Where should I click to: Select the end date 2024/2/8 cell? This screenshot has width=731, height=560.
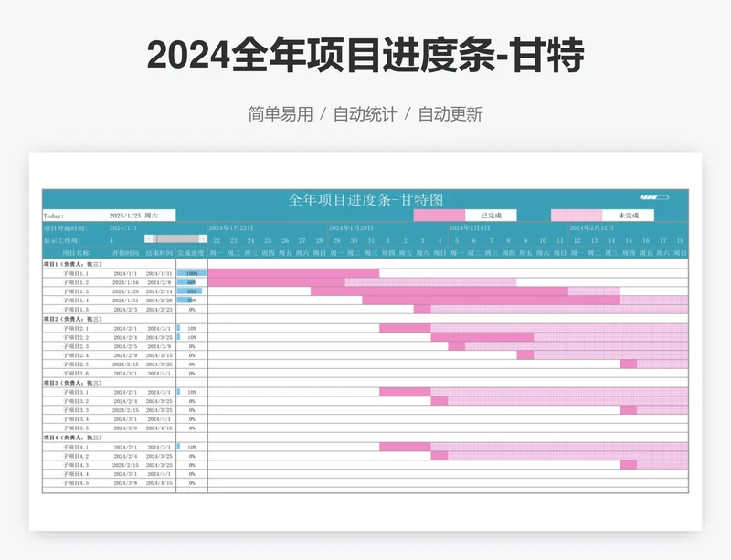tap(159, 282)
